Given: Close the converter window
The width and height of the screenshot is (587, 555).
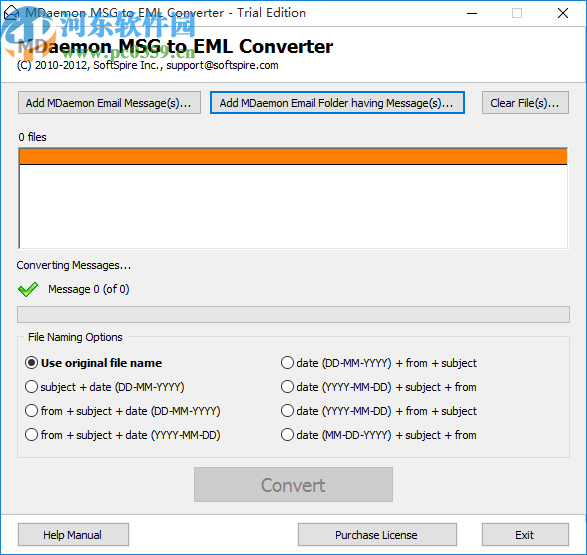Looking at the screenshot, I should (x=563, y=13).
